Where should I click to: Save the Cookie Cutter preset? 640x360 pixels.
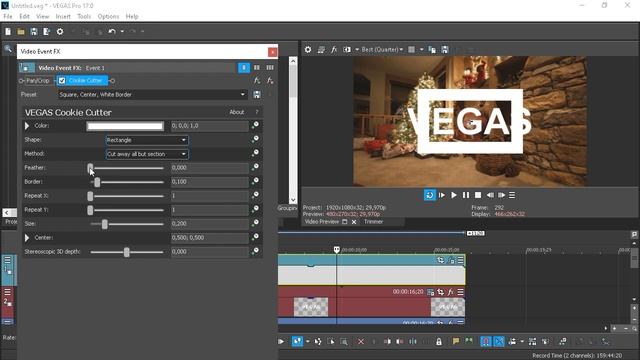257,95
